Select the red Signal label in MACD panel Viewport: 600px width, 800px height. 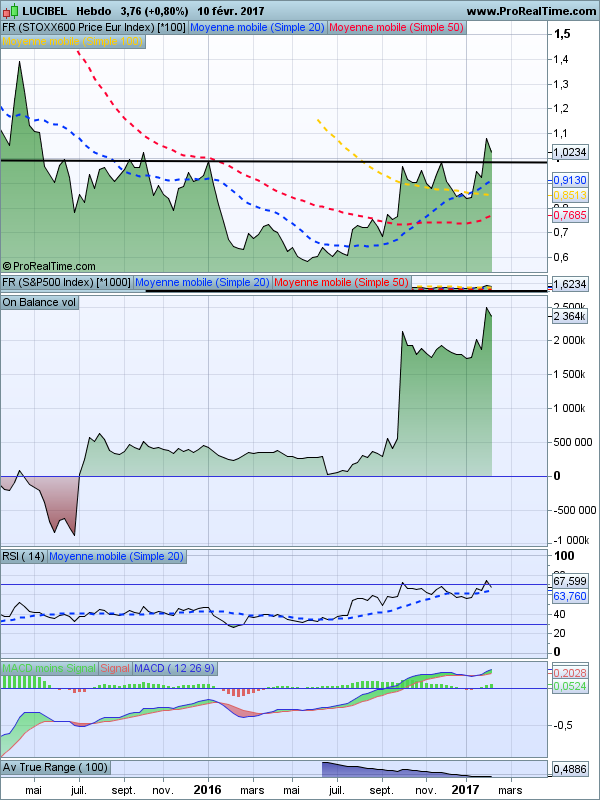point(115,668)
